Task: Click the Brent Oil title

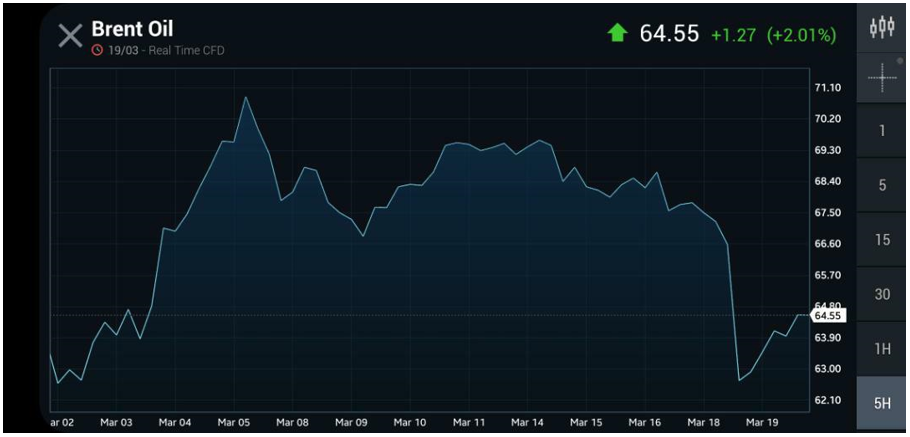Action: click(132, 29)
